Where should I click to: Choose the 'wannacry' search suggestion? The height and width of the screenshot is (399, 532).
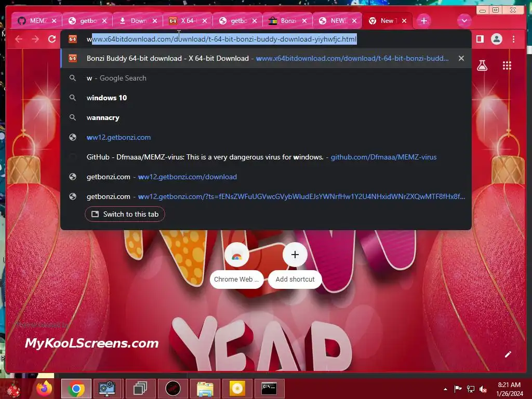coord(266,117)
